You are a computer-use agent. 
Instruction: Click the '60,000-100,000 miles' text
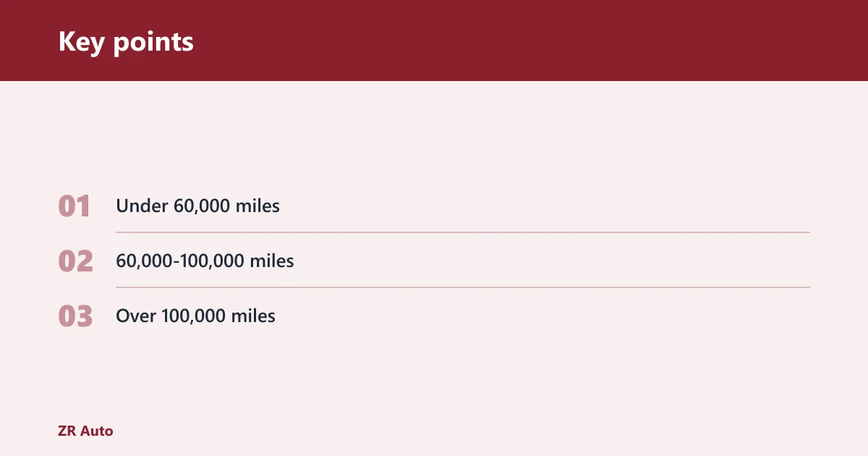point(205,261)
